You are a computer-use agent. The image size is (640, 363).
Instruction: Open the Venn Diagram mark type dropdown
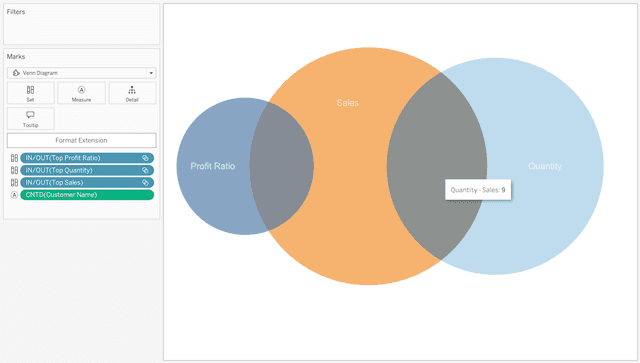81,73
